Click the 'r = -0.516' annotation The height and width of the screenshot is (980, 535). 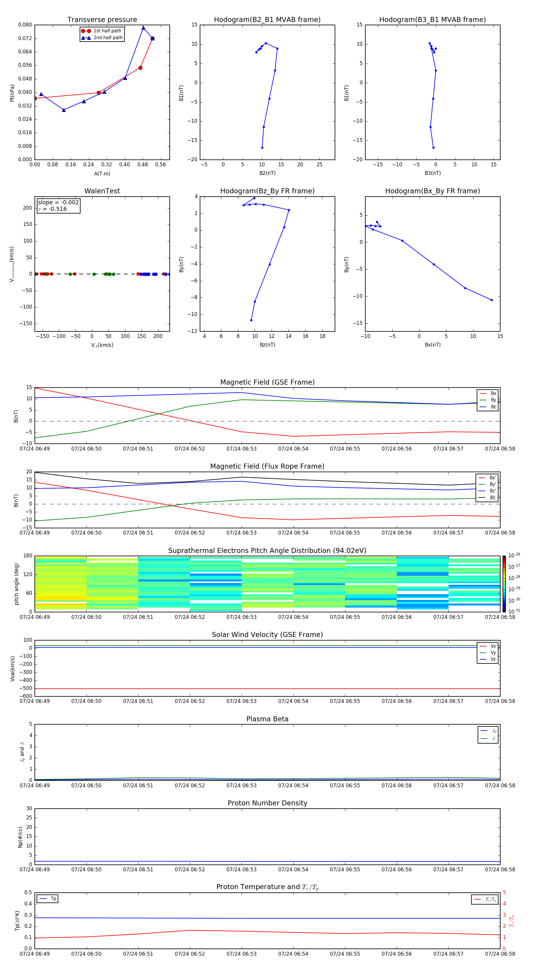[x=53, y=209]
